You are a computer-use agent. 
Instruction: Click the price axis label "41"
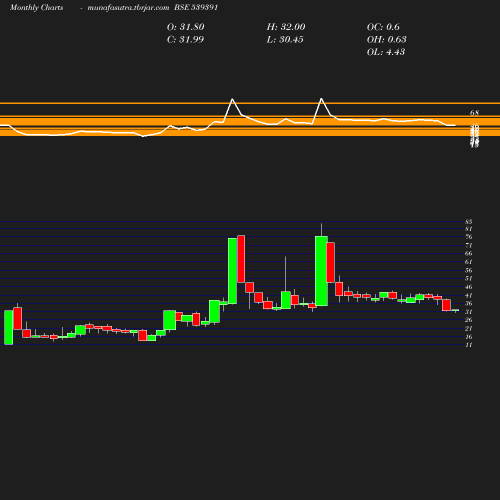click(469, 296)
